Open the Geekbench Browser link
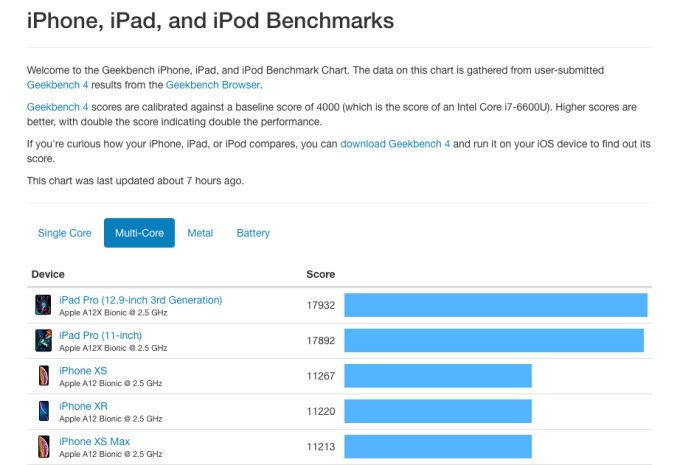This screenshot has height=465, width=680. pyautogui.click(x=213, y=85)
